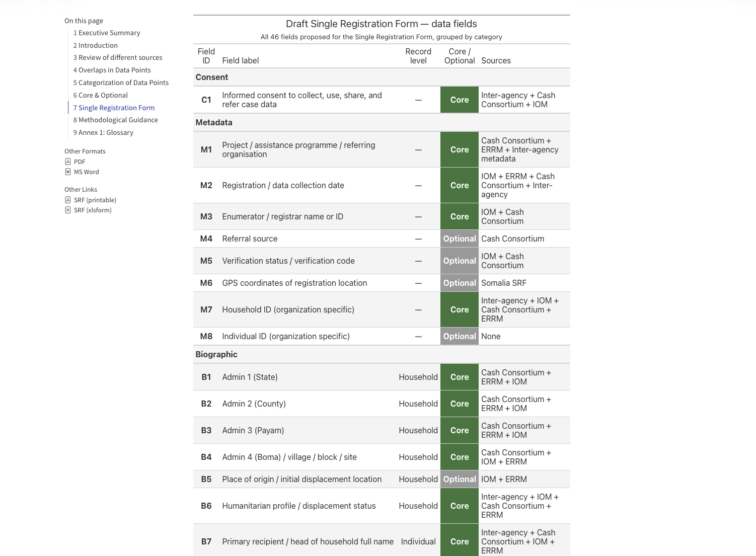Jump to Methodological Guidance section
Screen dimensions: 756x556
116,120
